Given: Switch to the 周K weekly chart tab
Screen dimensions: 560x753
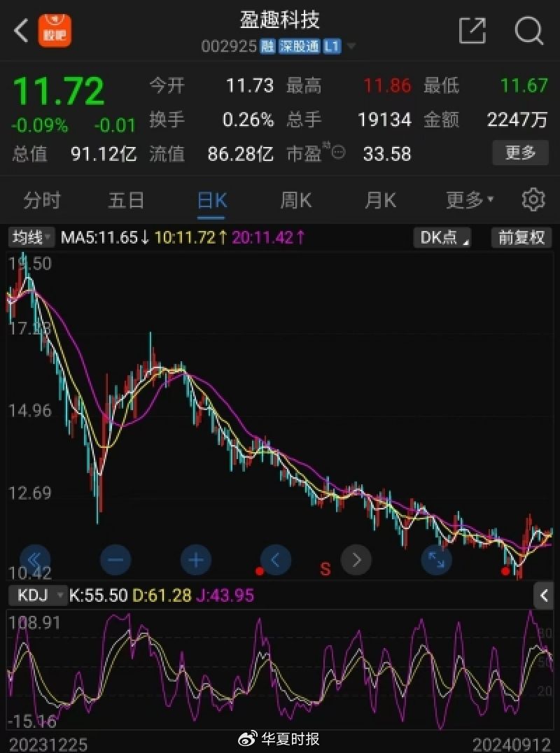Looking at the screenshot, I should click(x=294, y=200).
